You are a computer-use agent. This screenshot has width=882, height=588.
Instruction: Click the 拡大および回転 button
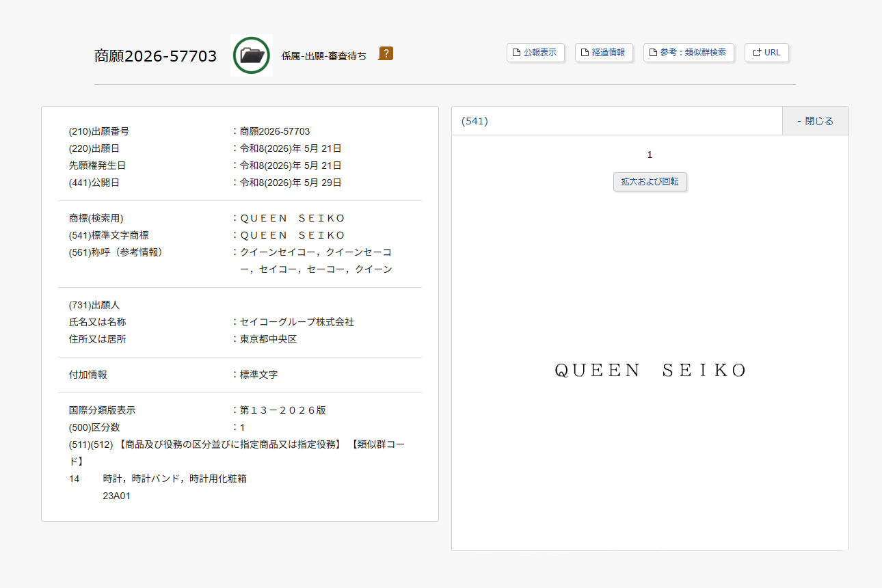650,182
